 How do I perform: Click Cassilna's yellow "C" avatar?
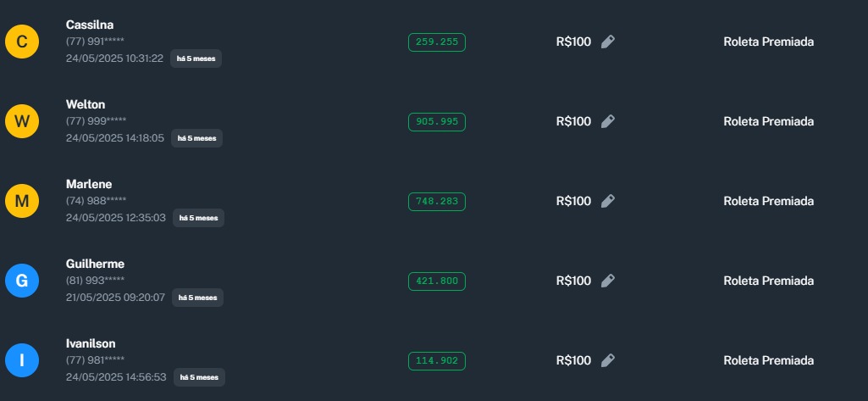22,42
